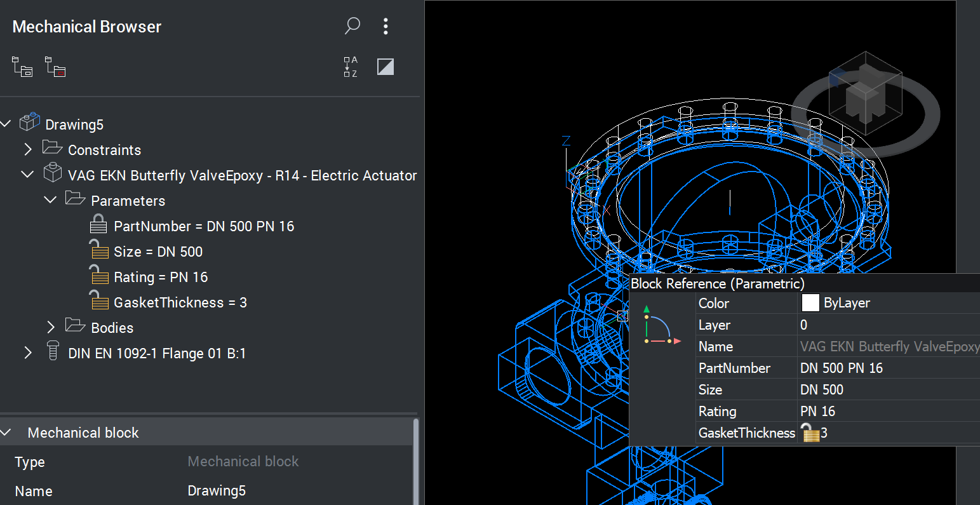
Task: Click the half-shaded square display icon
Action: 386,67
